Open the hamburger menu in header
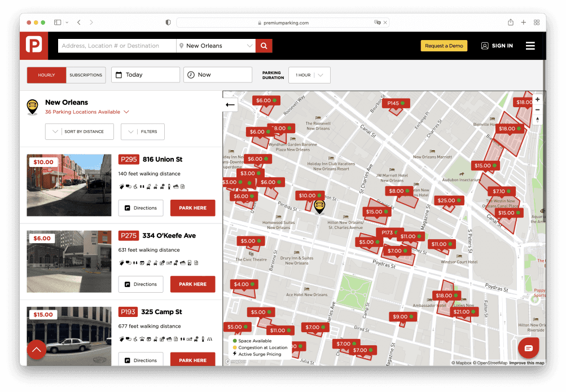Screen dimensions: 566x392 [530, 46]
